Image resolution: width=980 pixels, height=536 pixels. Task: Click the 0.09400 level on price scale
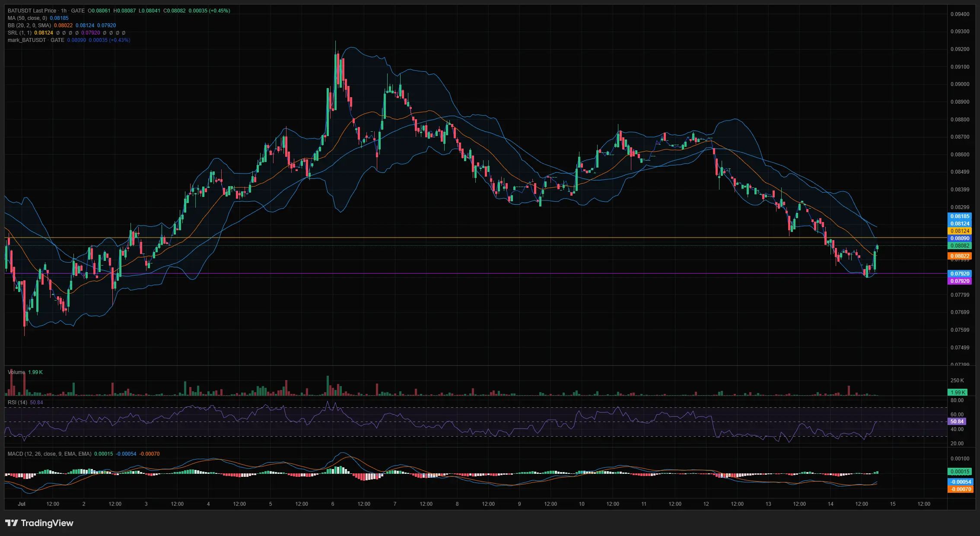[x=960, y=14]
